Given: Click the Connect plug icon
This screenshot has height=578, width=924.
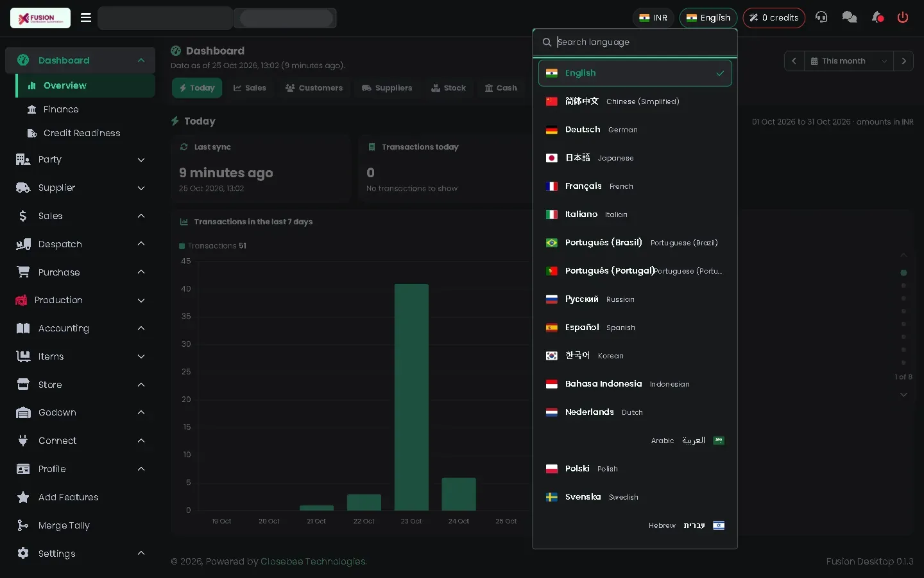Looking at the screenshot, I should [x=23, y=441].
